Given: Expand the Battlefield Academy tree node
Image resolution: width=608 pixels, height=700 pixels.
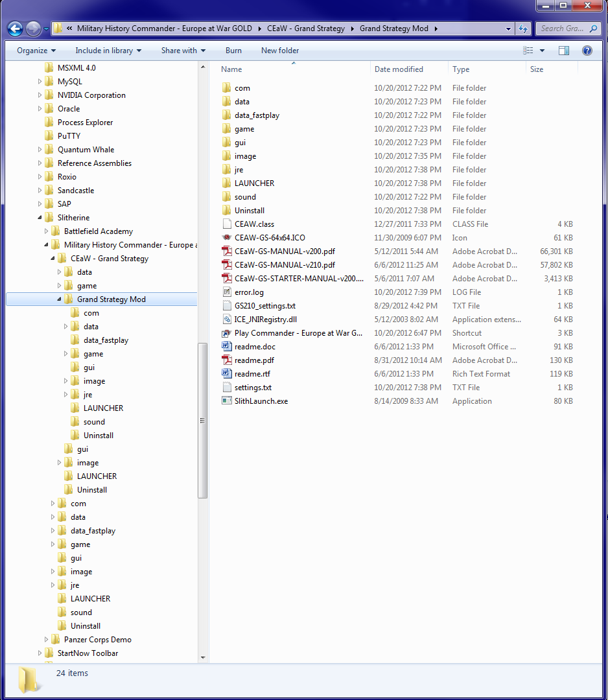Looking at the screenshot, I should click(x=47, y=231).
